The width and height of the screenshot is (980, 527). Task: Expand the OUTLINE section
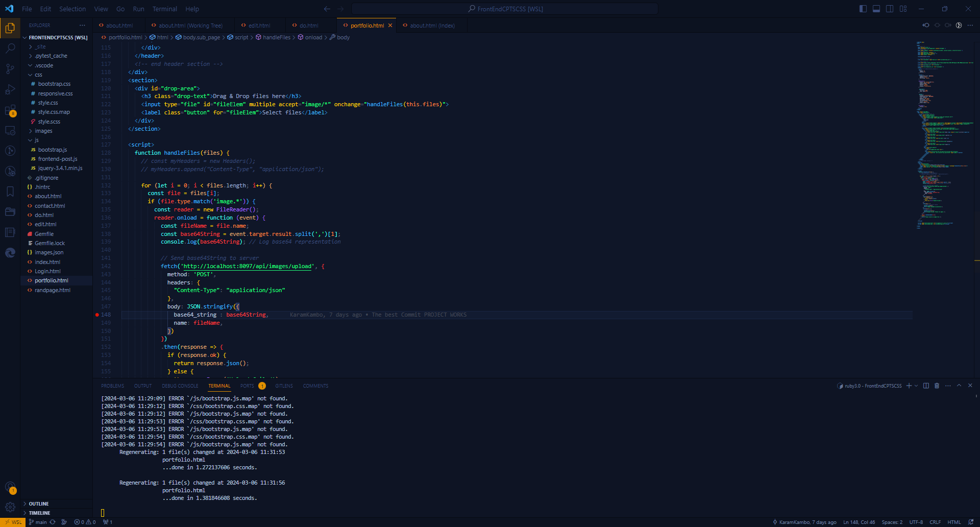tap(57, 504)
